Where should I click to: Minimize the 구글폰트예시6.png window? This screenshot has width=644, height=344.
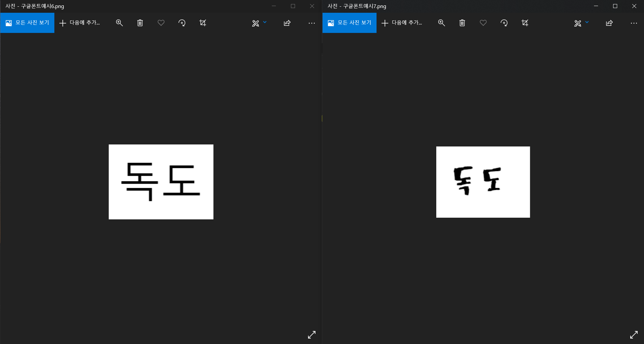pyautogui.click(x=274, y=6)
